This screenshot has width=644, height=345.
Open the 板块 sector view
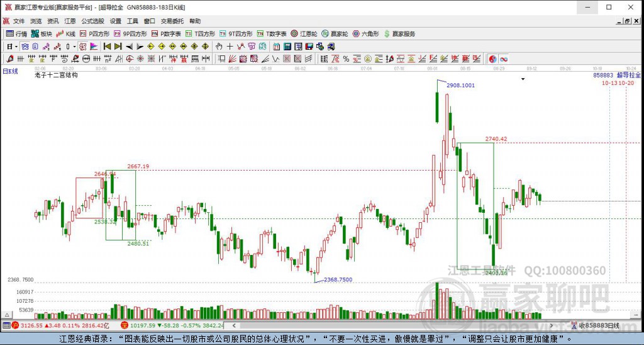42,34
